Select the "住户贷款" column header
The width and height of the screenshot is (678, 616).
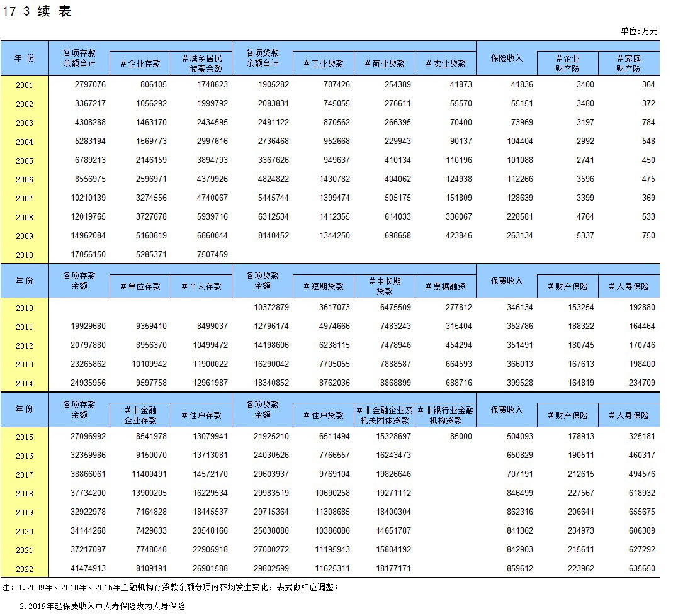click(x=324, y=415)
